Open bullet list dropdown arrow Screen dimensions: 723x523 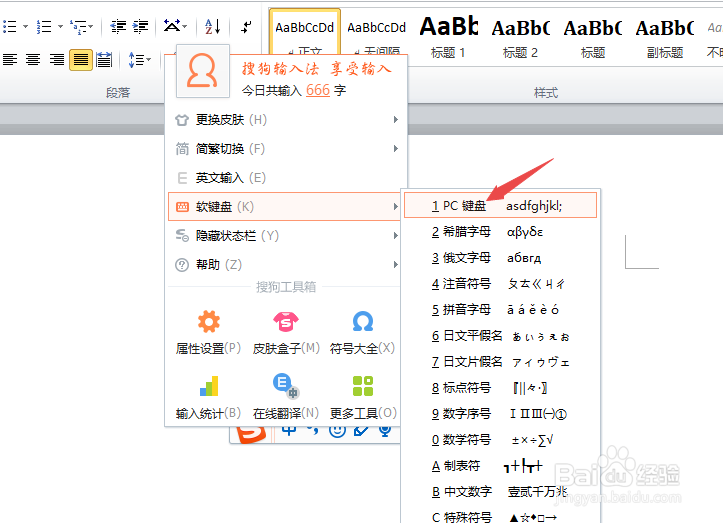click(25, 26)
